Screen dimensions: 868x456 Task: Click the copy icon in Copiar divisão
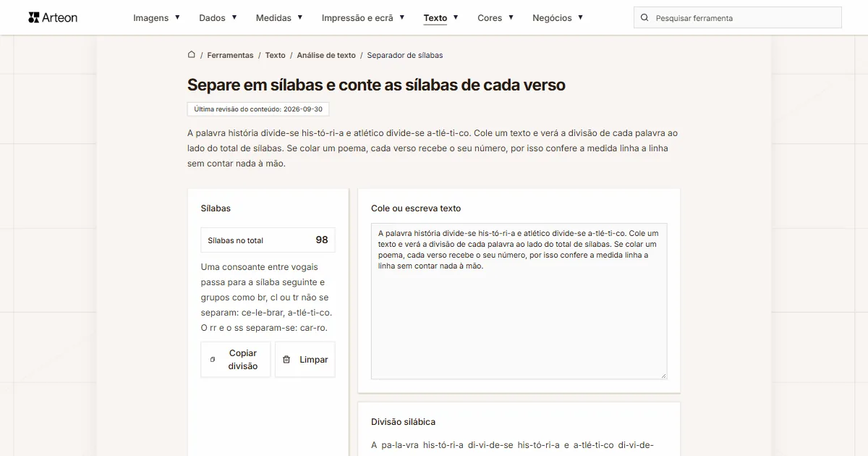(213, 359)
